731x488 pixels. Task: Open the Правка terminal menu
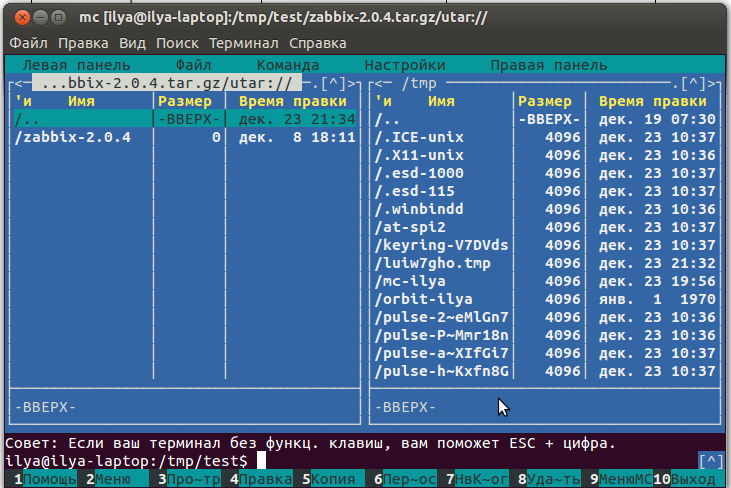click(83, 43)
